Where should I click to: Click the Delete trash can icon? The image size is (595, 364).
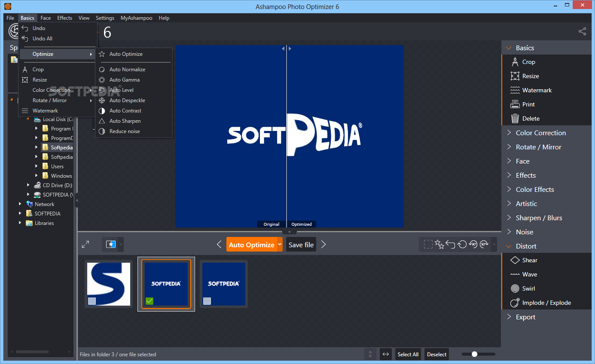515,118
